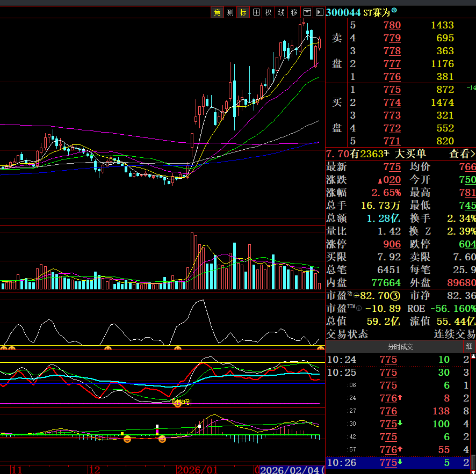Select the highlighted 10:26 tick row

[398, 463]
